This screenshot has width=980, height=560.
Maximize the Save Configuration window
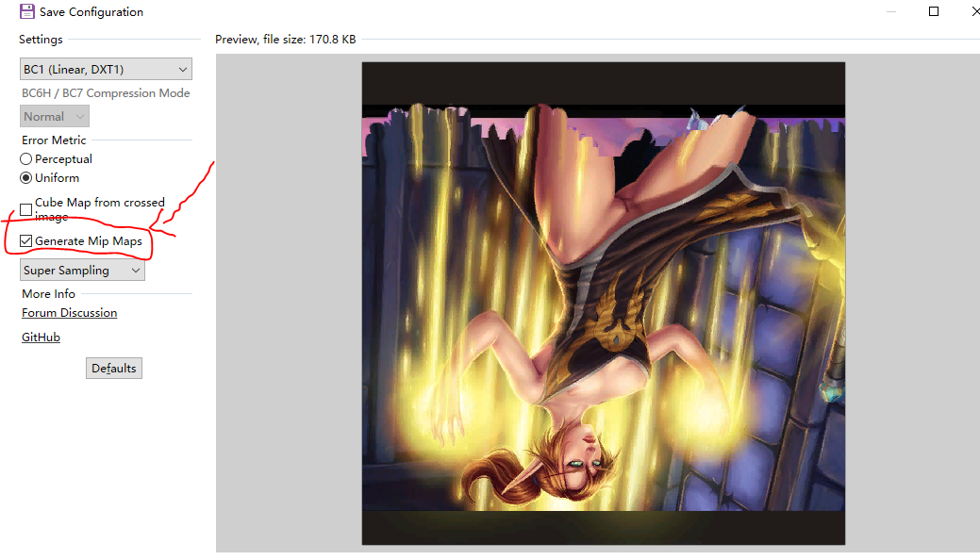click(934, 11)
